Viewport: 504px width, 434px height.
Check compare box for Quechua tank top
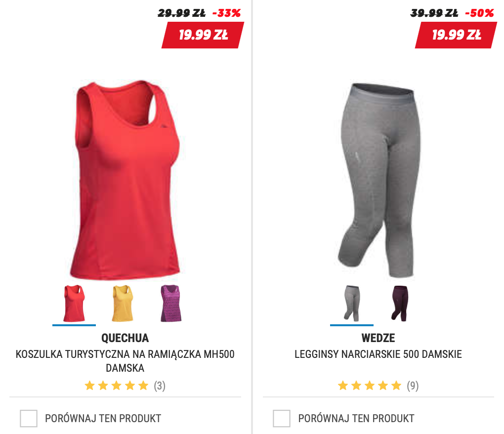tap(29, 418)
